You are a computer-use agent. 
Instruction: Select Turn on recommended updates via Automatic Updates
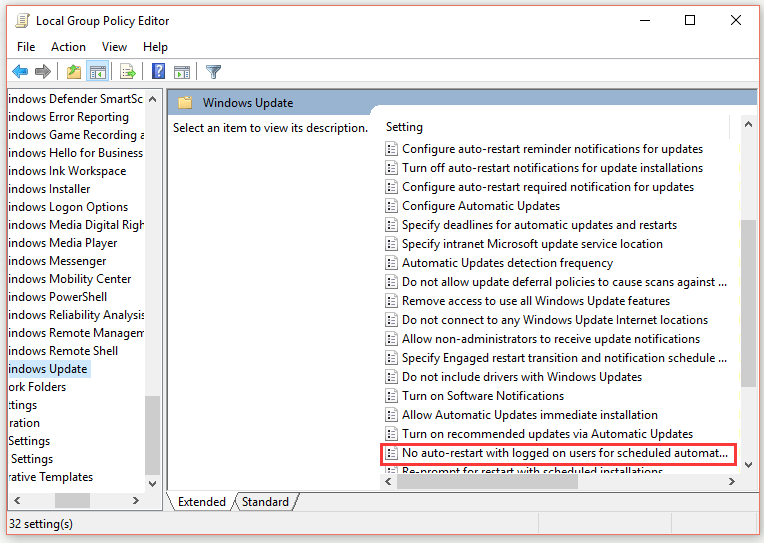[547, 434]
